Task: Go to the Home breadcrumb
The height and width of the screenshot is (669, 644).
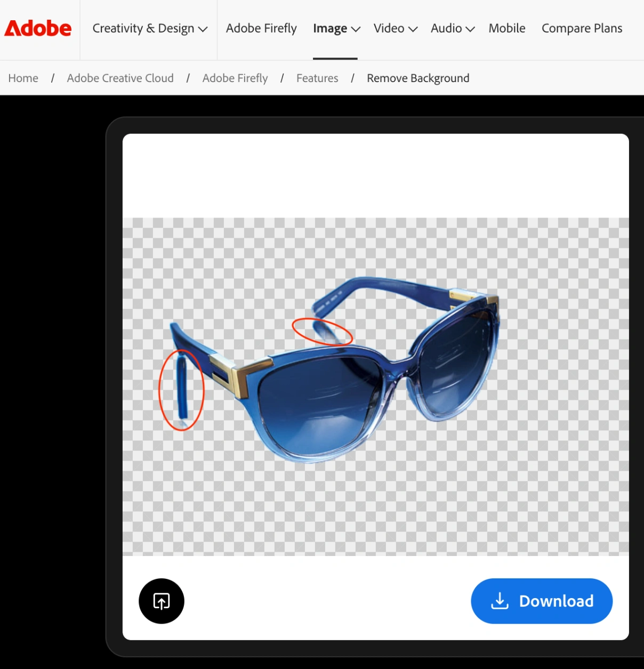Action: 23,78
